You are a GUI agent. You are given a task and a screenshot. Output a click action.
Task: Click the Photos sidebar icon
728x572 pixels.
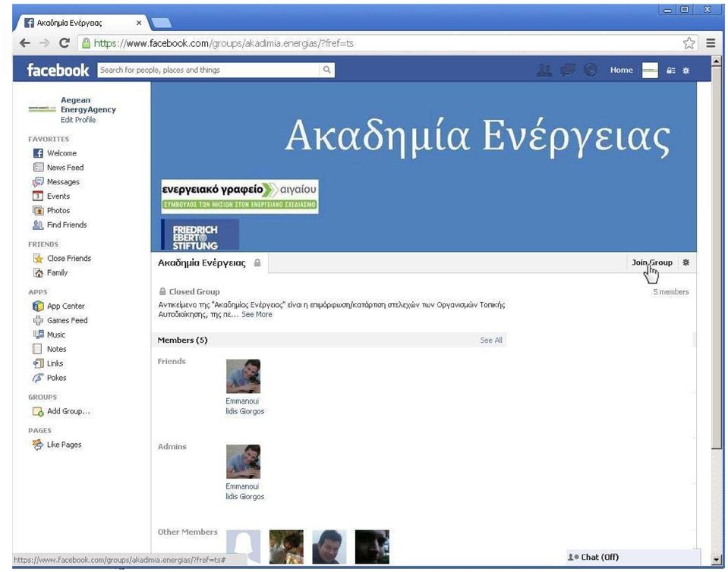(x=38, y=211)
